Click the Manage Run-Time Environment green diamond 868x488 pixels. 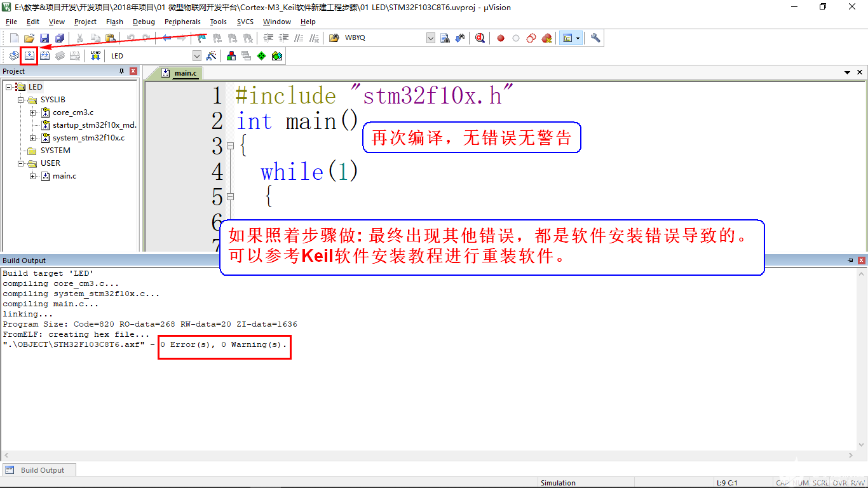[x=262, y=56]
